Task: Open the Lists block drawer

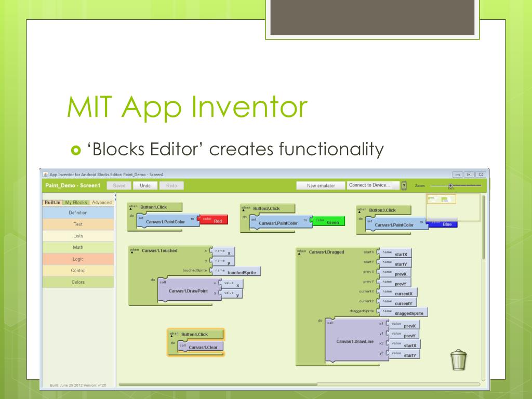Action: point(78,236)
